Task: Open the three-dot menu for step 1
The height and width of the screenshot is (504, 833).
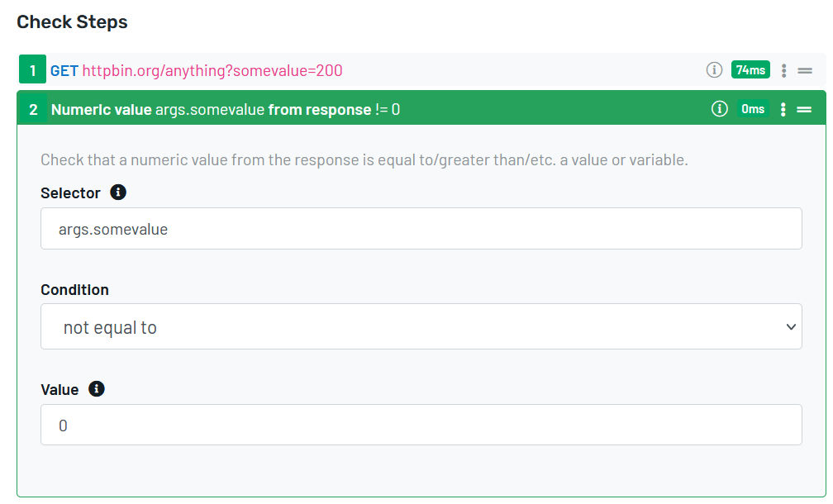Action: [x=783, y=71]
